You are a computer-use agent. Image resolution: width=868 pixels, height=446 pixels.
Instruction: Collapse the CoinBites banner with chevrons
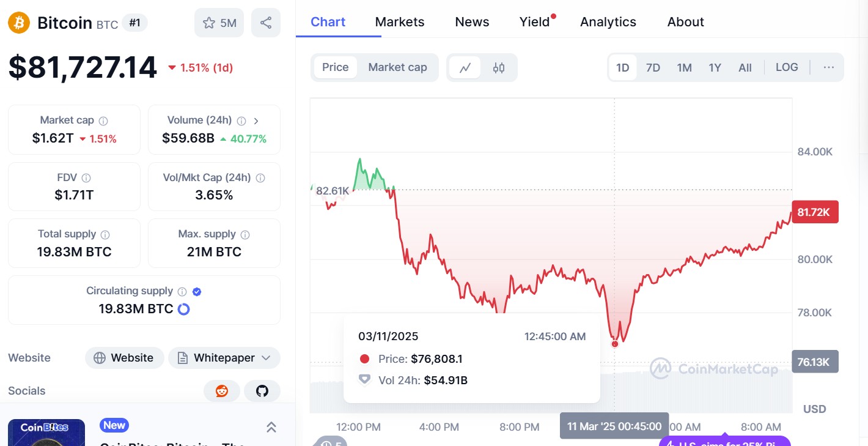(x=271, y=427)
